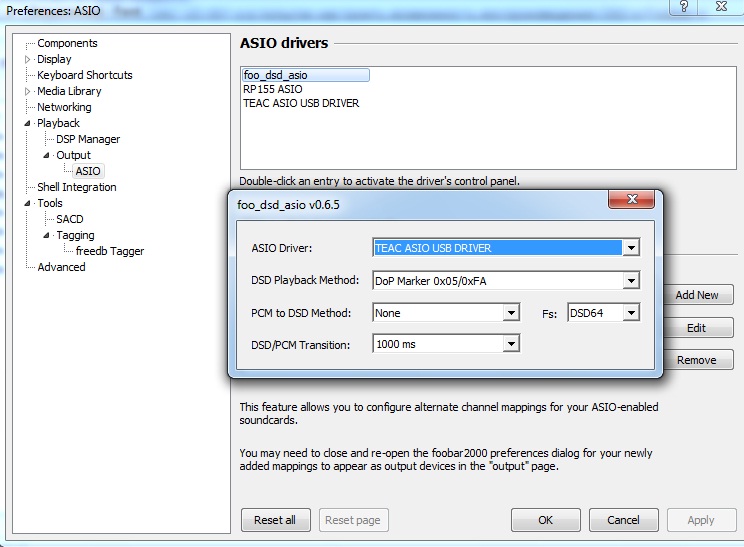Viewport: 744px width, 547px height.
Task: Collapse the Playback tree node
Action: pyautogui.click(x=28, y=123)
